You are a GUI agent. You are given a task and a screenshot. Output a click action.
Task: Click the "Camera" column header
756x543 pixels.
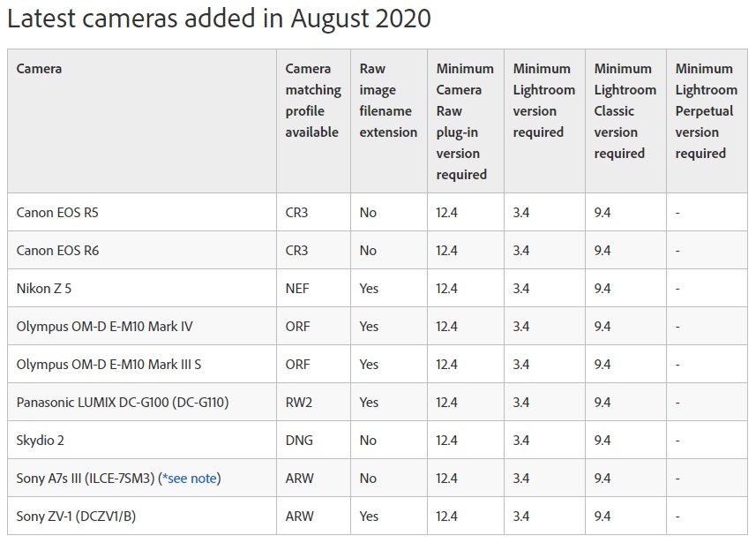[40, 69]
